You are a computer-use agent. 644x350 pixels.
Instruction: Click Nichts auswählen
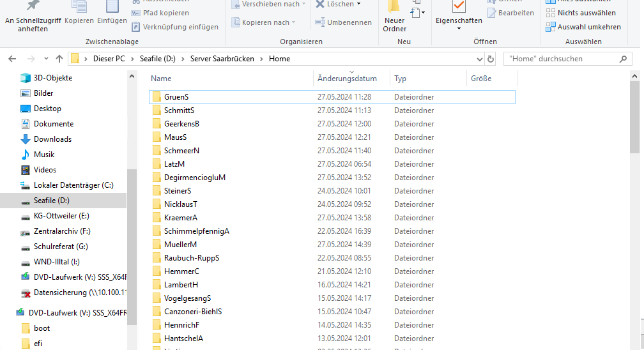coord(581,13)
